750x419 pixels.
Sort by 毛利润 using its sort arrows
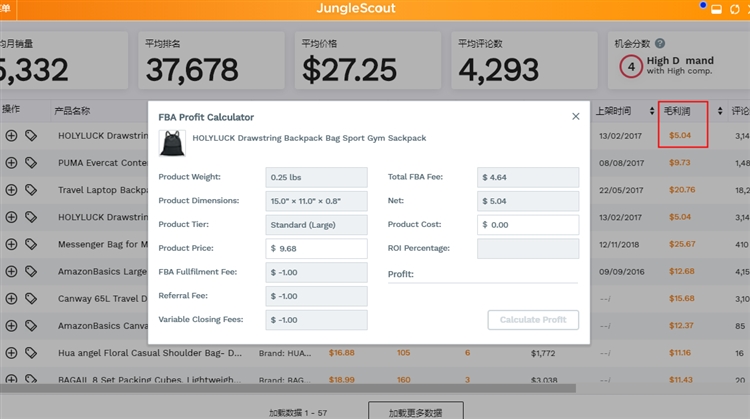[720, 111]
